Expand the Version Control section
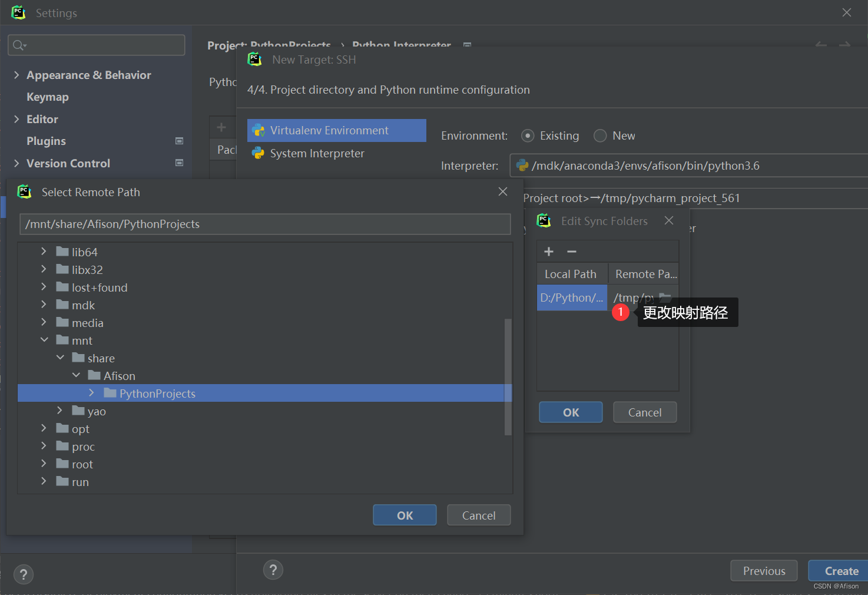The image size is (868, 595). tap(16, 163)
